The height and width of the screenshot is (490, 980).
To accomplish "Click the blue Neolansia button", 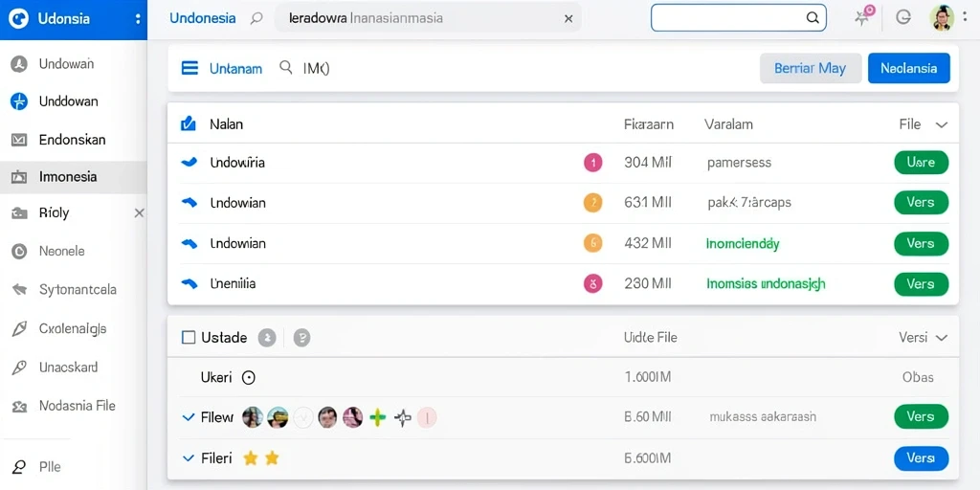I will 909,68.
